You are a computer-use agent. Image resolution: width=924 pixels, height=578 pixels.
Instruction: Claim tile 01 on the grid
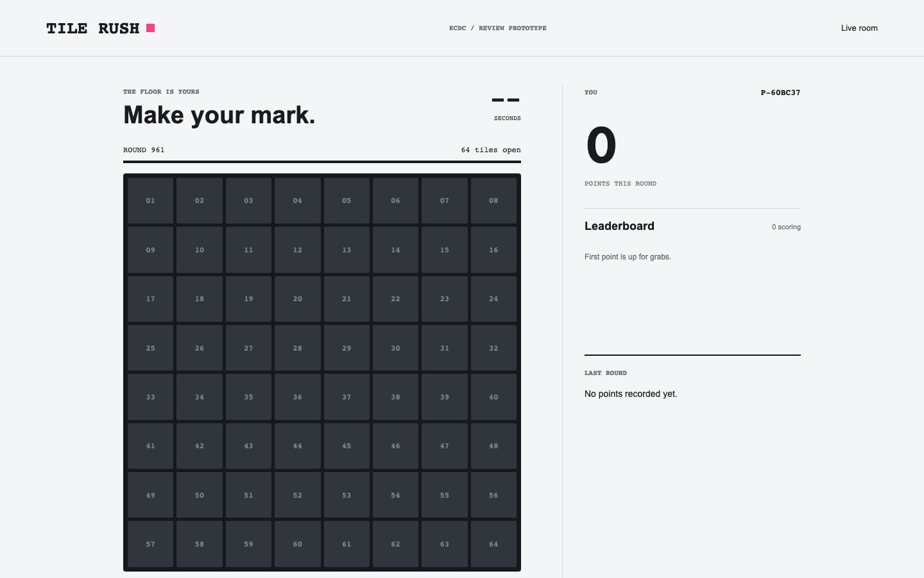coord(150,200)
